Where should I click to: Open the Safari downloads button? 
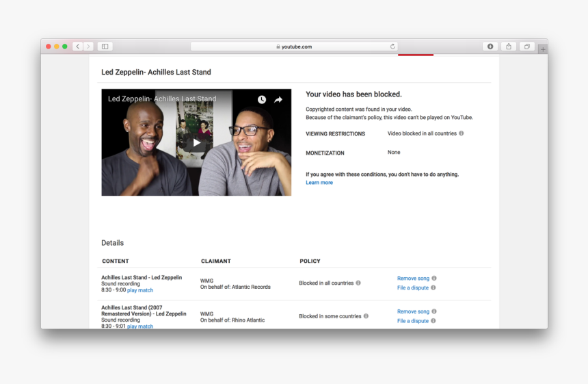click(x=490, y=46)
